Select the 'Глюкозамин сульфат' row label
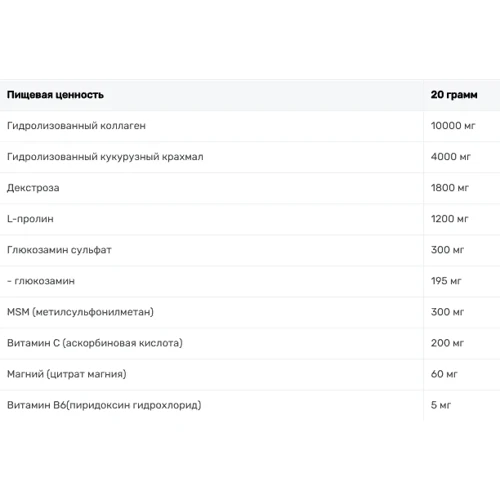Image resolution: width=500 pixels, height=500 pixels. coord(59,250)
